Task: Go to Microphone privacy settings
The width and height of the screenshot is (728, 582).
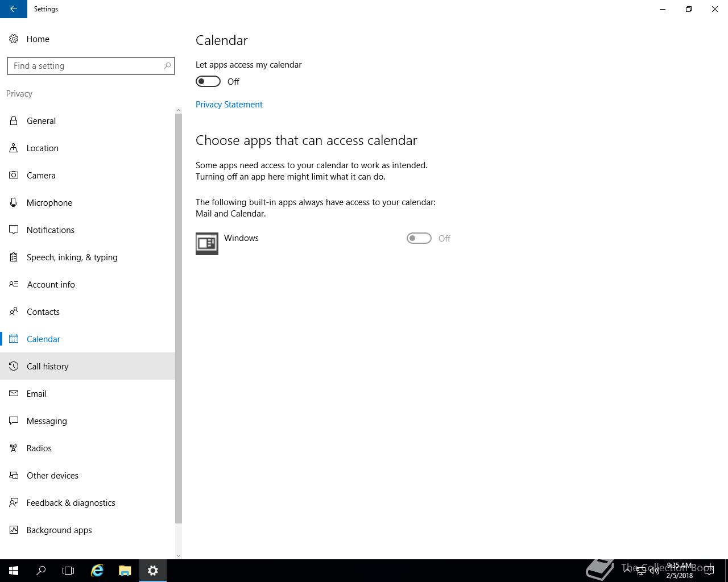Action: (88, 202)
